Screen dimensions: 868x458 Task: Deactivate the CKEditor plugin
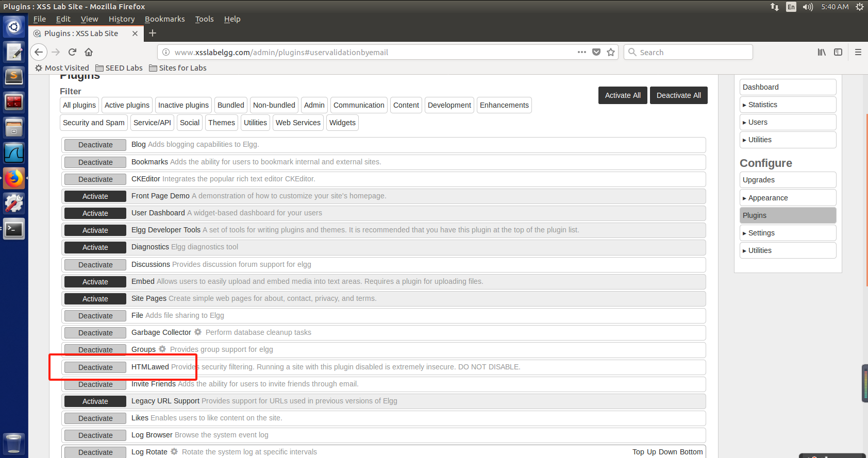95,179
